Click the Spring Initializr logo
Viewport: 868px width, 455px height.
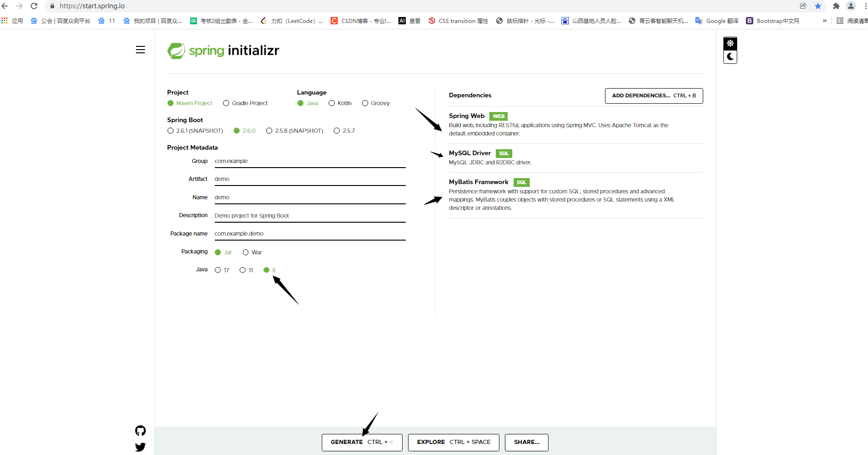point(223,51)
